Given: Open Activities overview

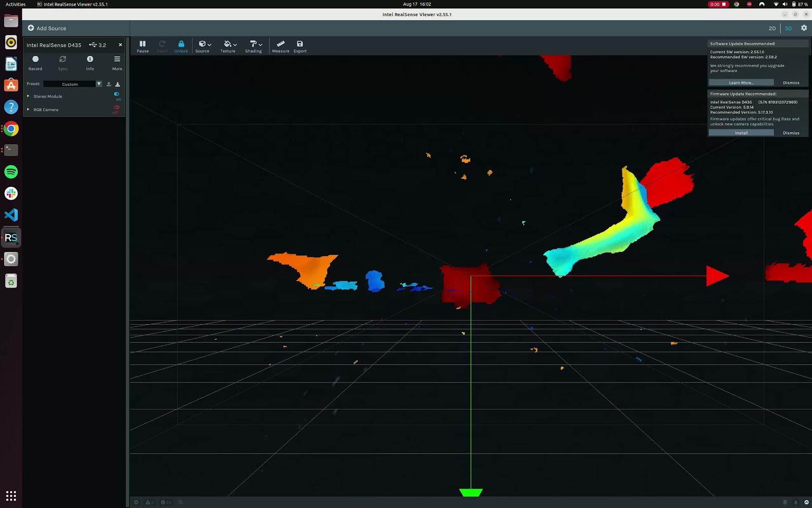Looking at the screenshot, I should [16, 4].
